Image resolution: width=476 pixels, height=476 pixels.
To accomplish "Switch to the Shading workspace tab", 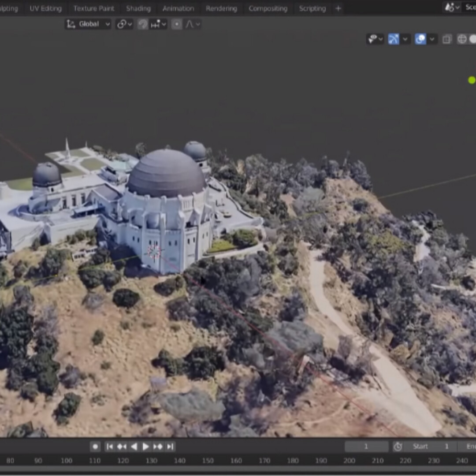I will pyautogui.click(x=138, y=8).
